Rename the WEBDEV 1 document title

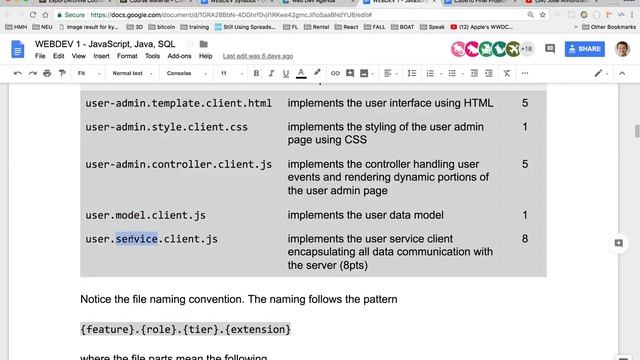[x=105, y=44]
